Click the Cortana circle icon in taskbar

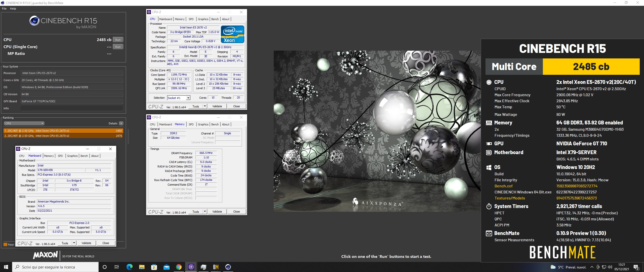coord(105,267)
